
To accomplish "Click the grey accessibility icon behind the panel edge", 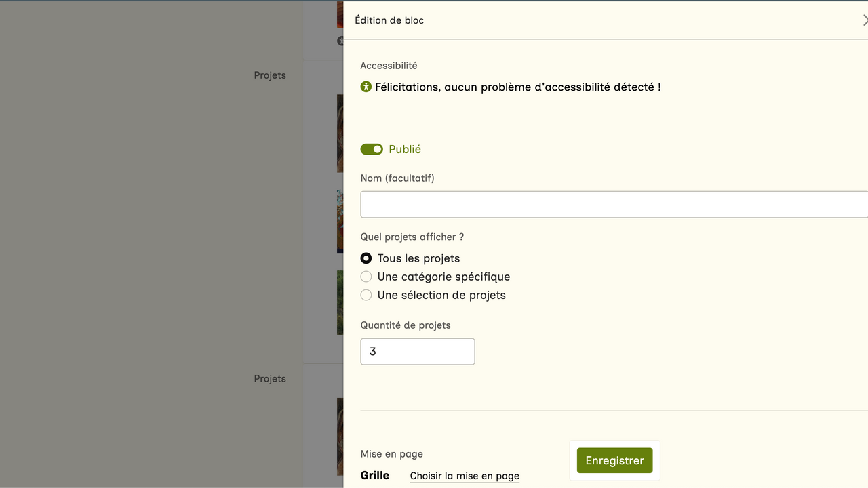I will (340, 41).
